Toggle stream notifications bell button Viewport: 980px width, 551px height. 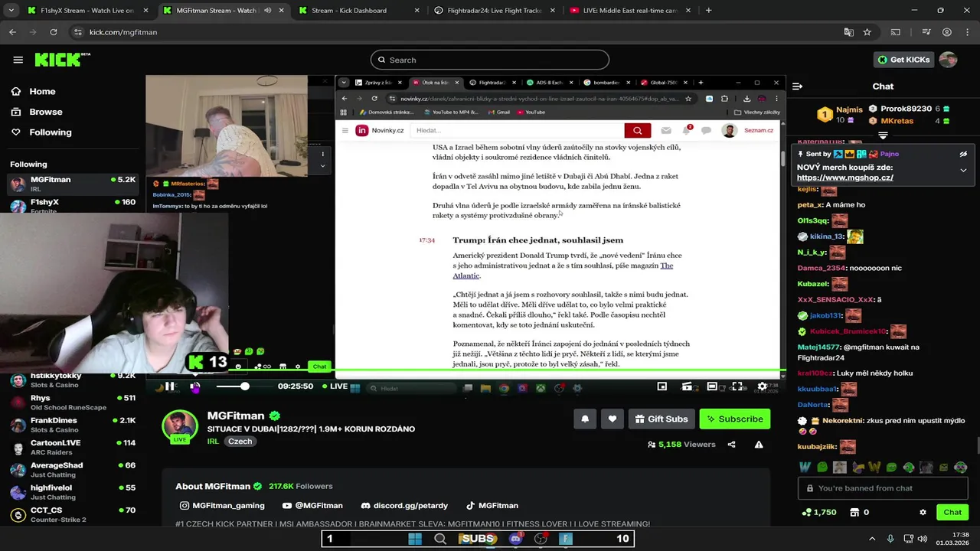pos(585,419)
